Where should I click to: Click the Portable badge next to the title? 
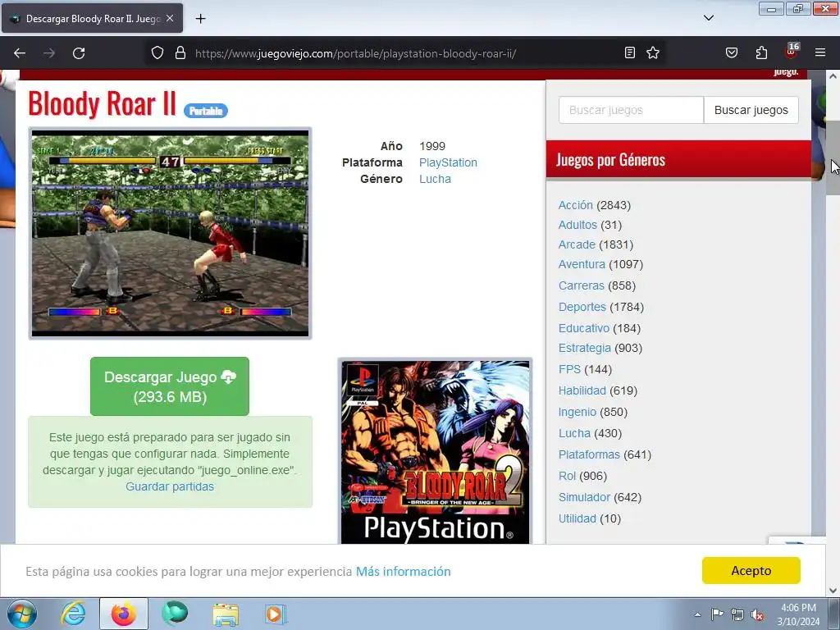tap(206, 111)
